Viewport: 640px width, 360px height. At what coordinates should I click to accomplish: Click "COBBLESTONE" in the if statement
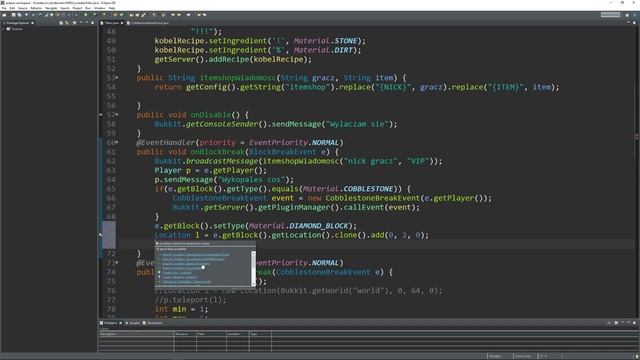coord(368,189)
